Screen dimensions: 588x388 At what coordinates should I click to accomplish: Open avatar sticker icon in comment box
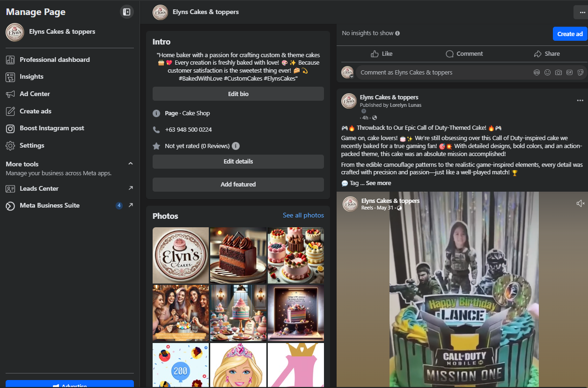(537, 73)
